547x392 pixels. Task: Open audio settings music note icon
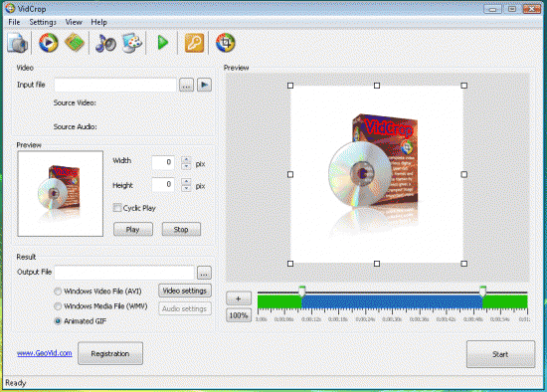click(105, 44)
